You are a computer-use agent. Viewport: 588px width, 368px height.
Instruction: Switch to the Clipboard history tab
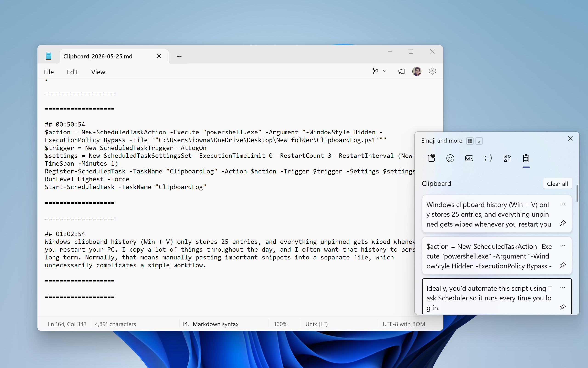[x=526, y=158]
